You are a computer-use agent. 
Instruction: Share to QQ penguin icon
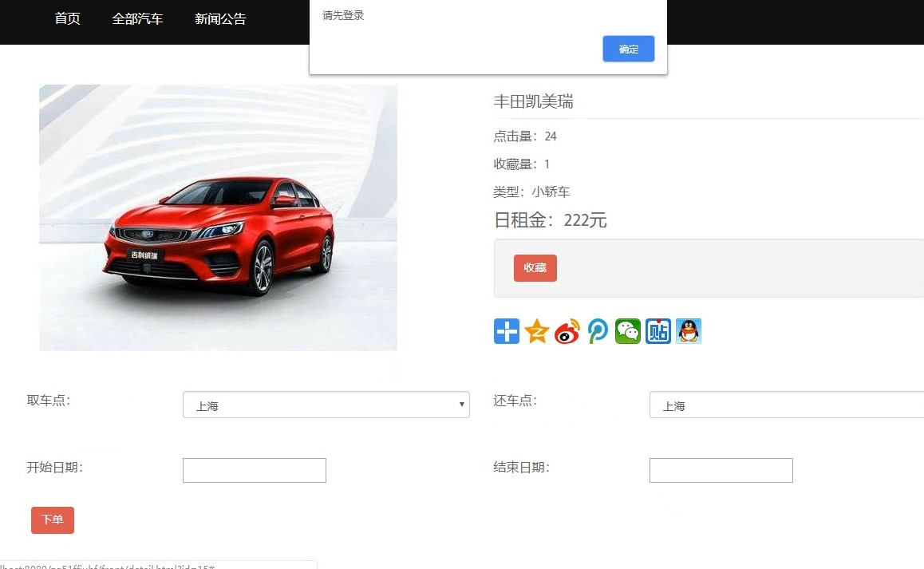689,331
